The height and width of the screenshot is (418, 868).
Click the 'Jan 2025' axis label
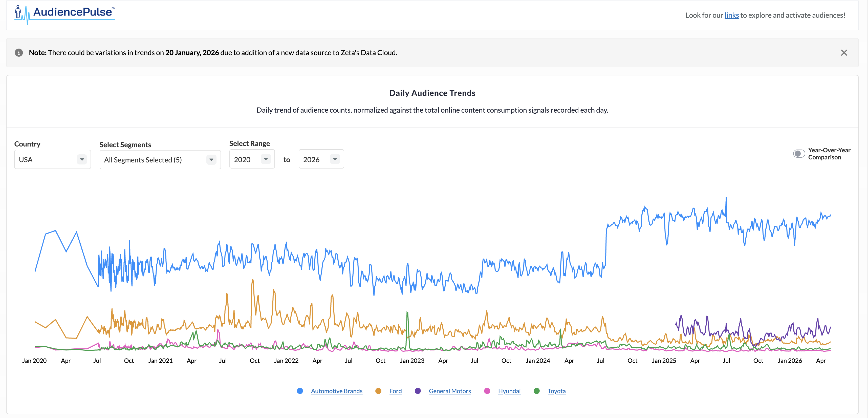click(664, 361)
